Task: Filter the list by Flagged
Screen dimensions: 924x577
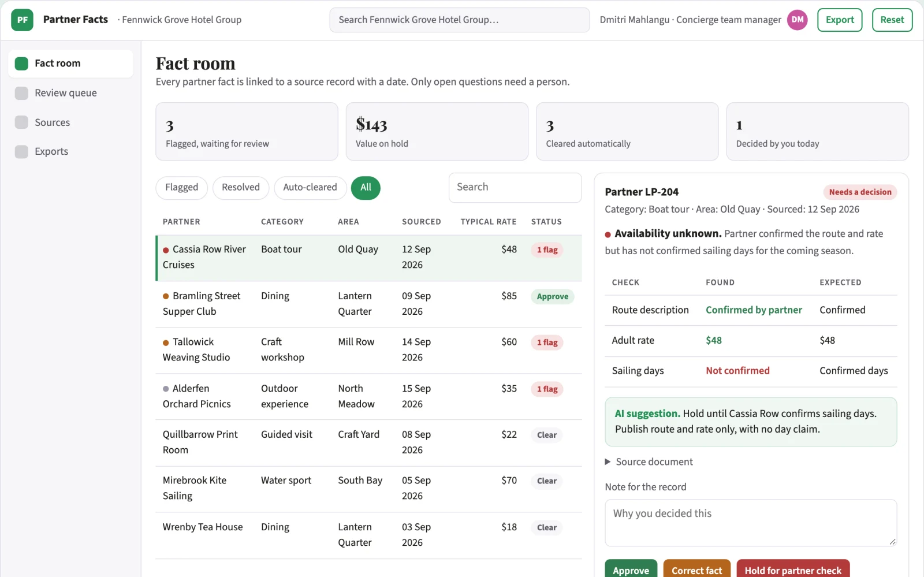Action: 181,188
